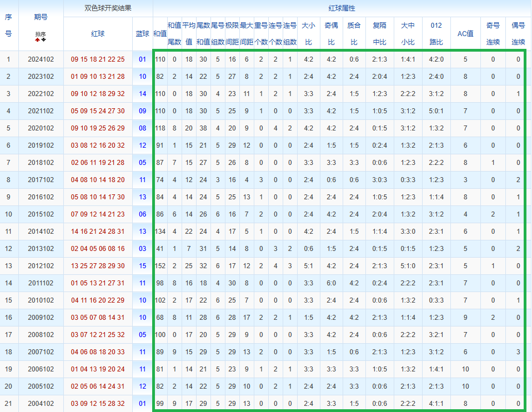Click blue ball 03 in row 2013102

[x=143, y=249]
